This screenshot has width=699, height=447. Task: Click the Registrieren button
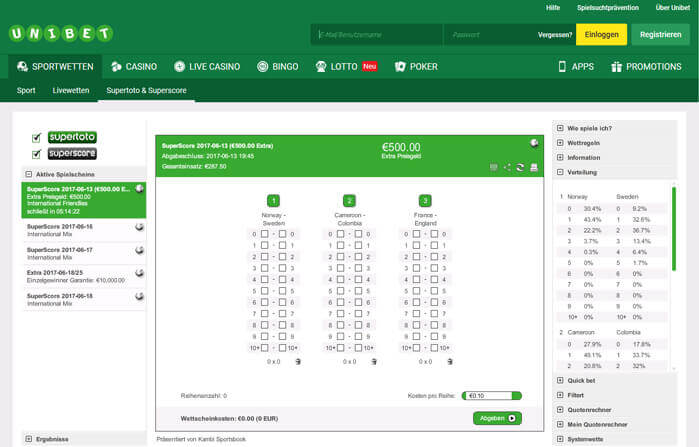coord(661,35)
